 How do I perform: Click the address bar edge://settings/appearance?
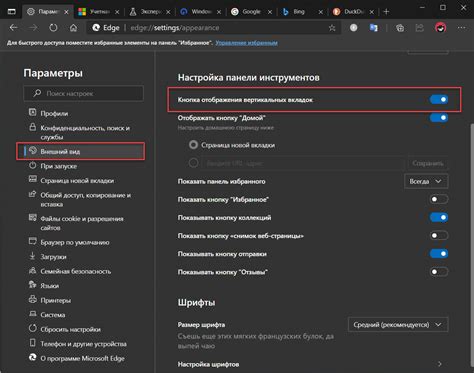click(213, 28)
